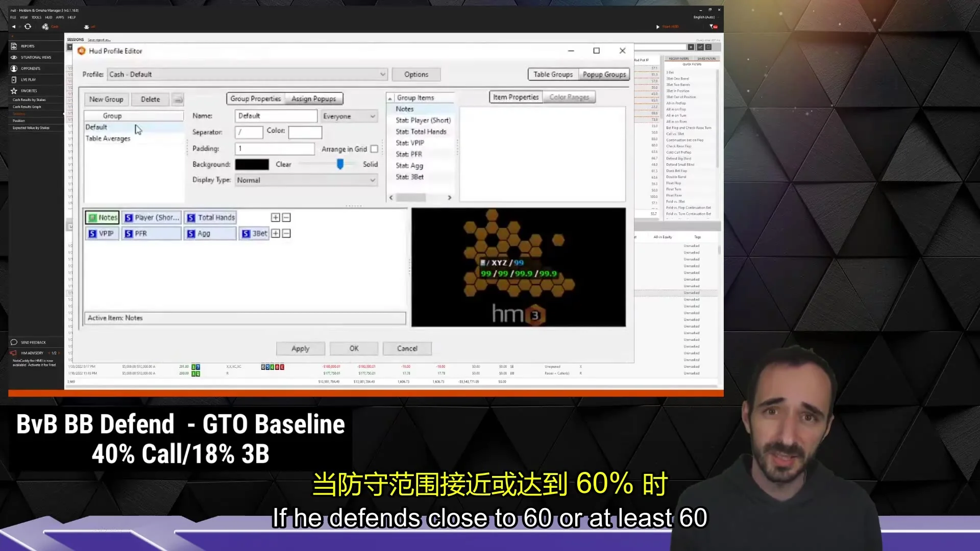This screenshot has width=980, height=551.
Task: Open the Display Type dropdown
Action: (306, 180)
